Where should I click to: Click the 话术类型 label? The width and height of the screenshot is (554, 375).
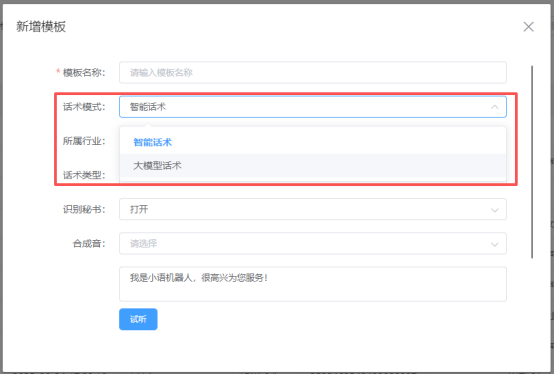(84, 175)
